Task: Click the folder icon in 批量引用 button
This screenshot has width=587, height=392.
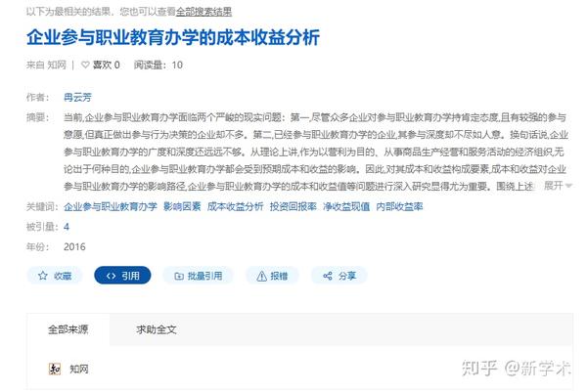Action: pyautogui.click(x=179, y=276)
